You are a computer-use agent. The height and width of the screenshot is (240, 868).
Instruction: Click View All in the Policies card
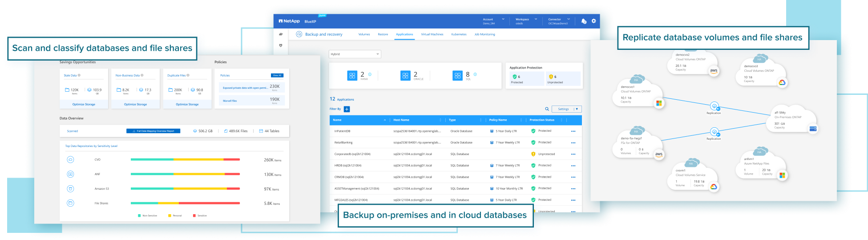click(277, 75)
